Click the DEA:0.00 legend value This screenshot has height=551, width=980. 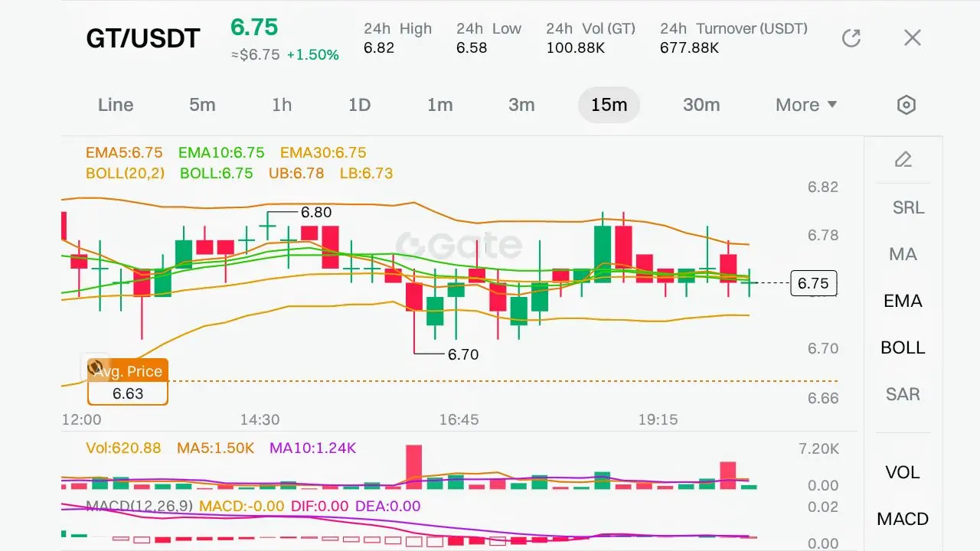pyautogui.click(x=388, y=506)
